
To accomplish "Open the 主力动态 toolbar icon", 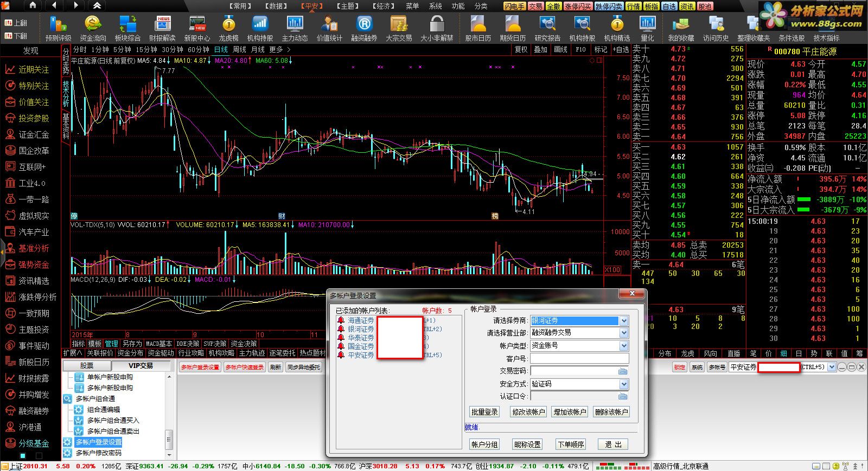I will tap(295, 28).
